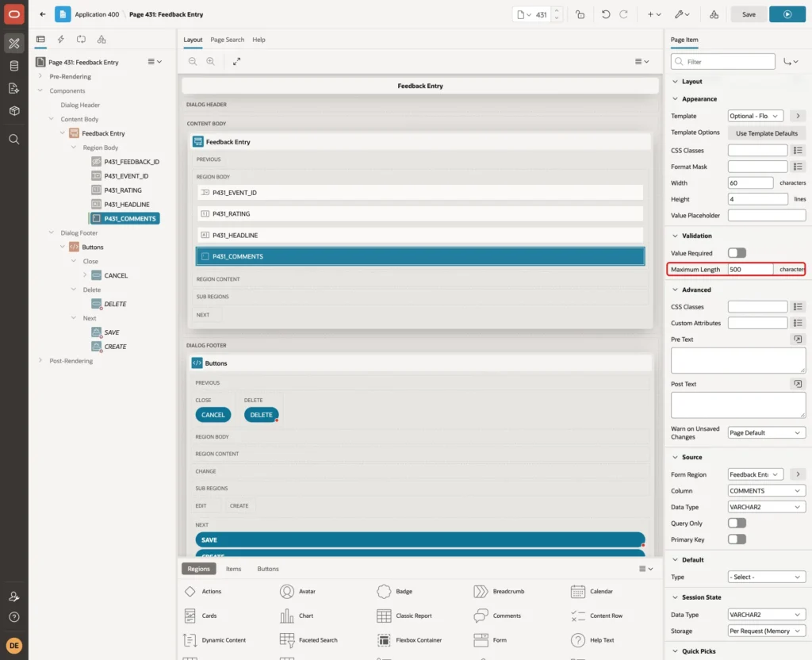Click the Undo arrow icon
The width and height of the screenshot is (812, 660).
pyautogui.click(x=605, y=14)
